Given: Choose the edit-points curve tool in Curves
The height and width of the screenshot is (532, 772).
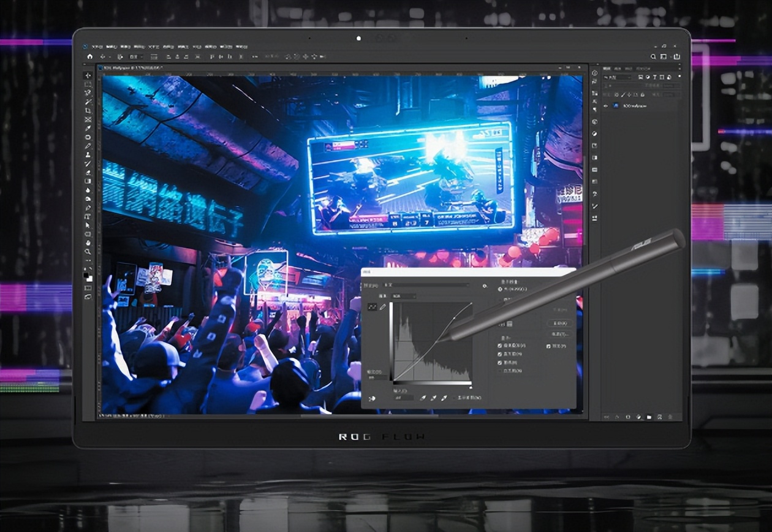Looking at the screenshot, I should coord(373,307).
